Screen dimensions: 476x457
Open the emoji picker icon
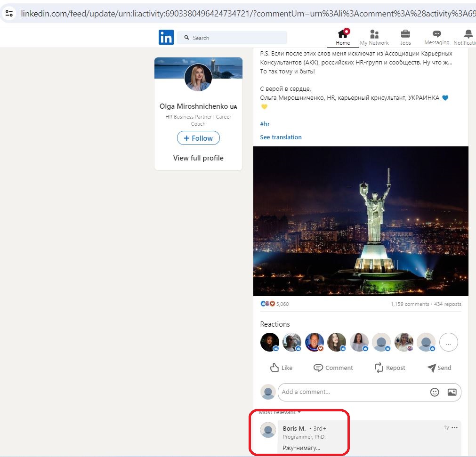point(435,392)
